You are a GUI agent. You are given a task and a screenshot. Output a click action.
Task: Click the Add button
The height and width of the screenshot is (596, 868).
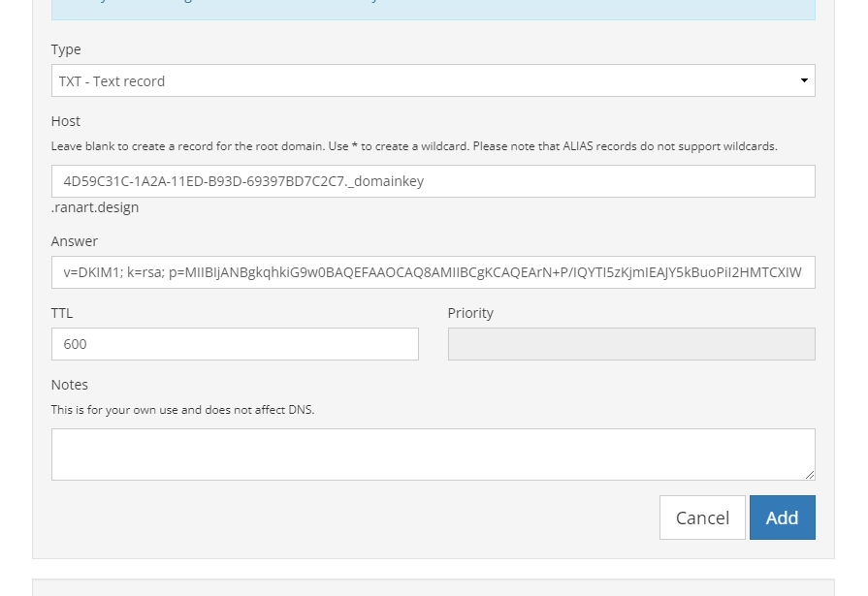tap(783, 518)
